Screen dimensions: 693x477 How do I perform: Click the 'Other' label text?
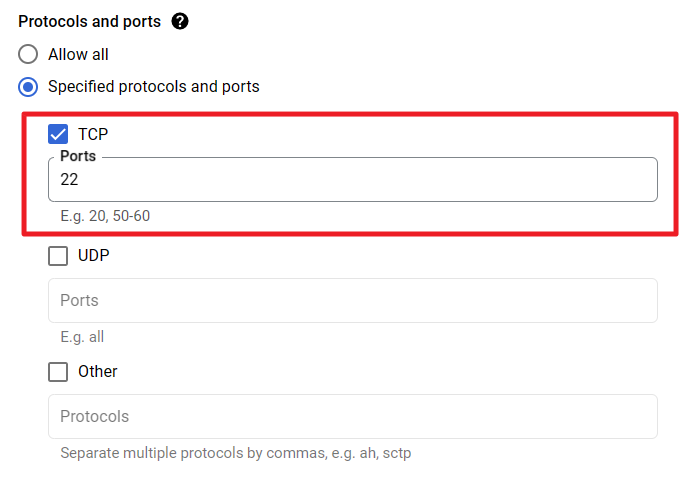point(97,371)
